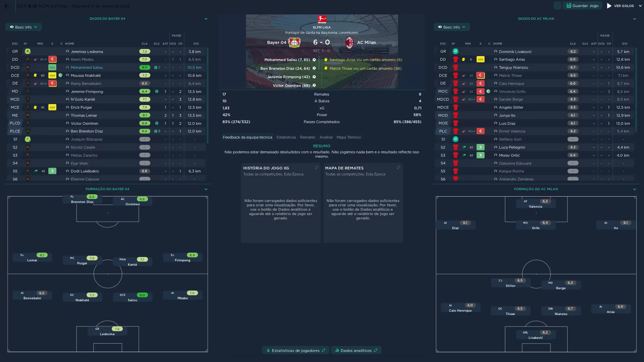Expand the História do jogo xG panel
The image size is (644, 362).
point(316,168)
